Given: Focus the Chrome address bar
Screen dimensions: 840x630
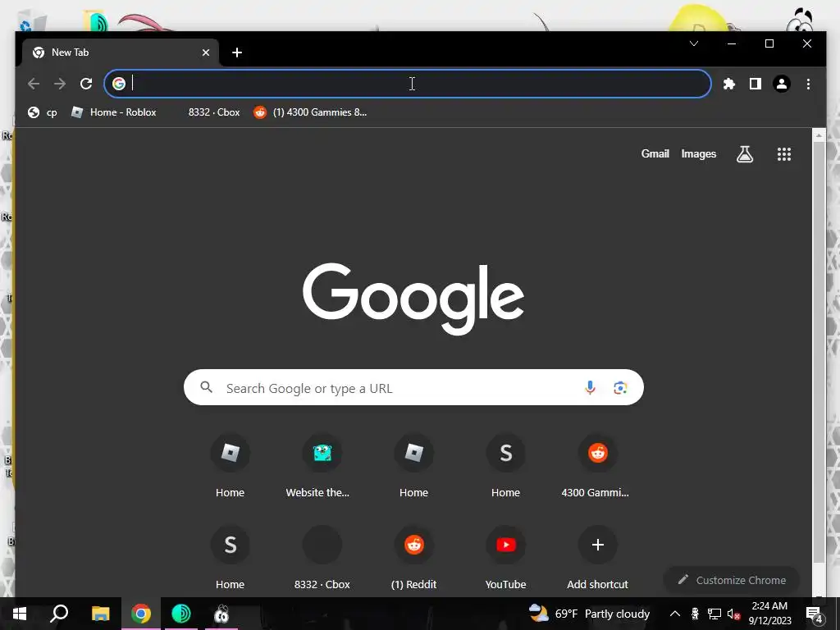Looking at the screenshot, I should 407,84.
